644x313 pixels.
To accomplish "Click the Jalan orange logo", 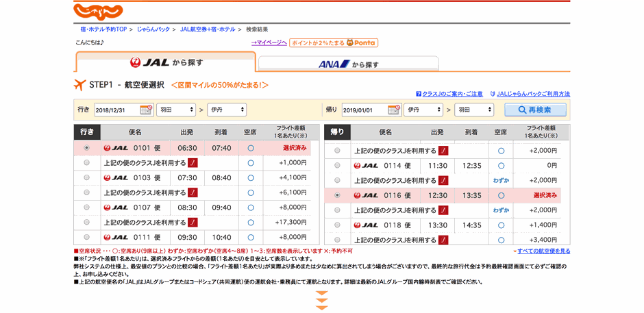I will tap(98, 12).
